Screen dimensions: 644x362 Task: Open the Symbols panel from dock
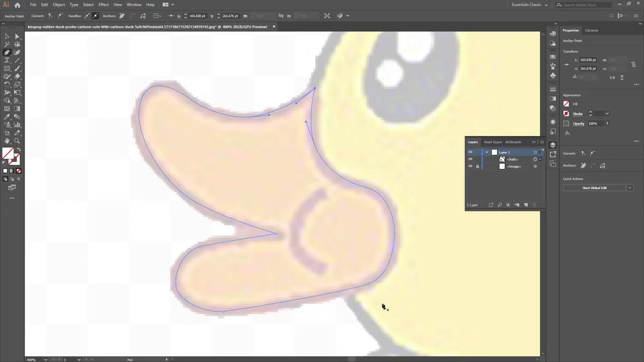(553, 75)
